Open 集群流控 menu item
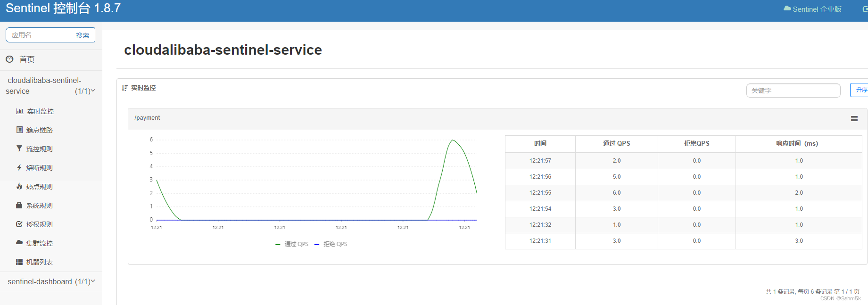Screen dimensions: 868x305 40,243
